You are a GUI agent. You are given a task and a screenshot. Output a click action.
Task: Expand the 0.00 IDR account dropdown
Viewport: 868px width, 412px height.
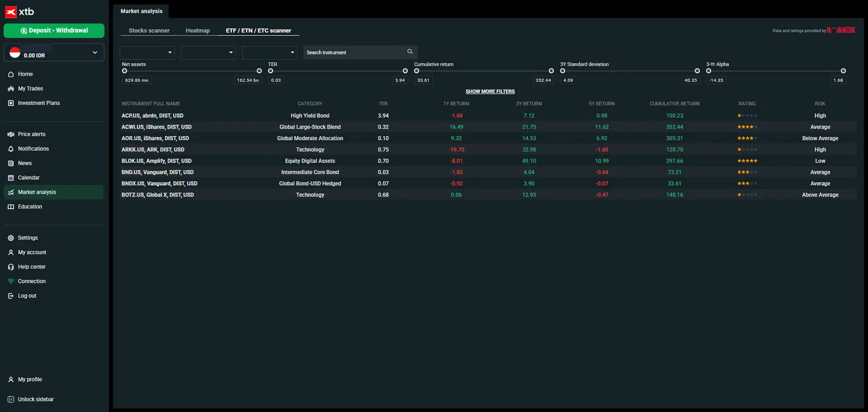pyautogui.click(x=54, y=53)
